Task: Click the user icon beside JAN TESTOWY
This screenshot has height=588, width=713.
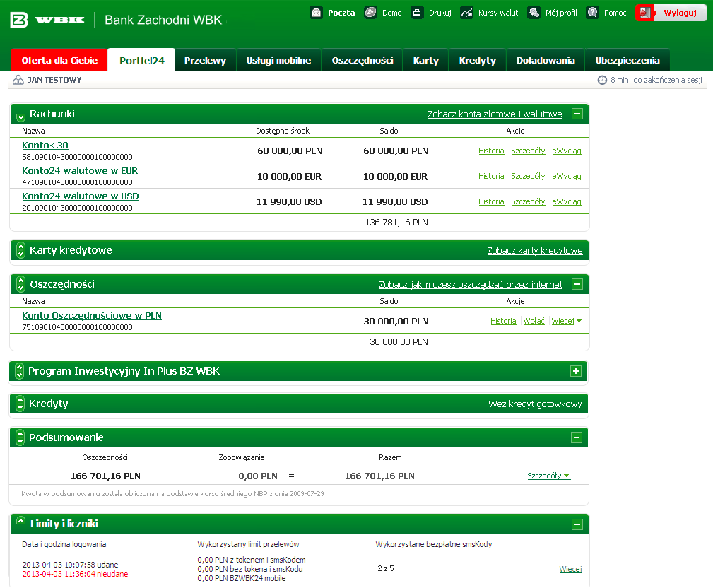Action: pos(18,80)
